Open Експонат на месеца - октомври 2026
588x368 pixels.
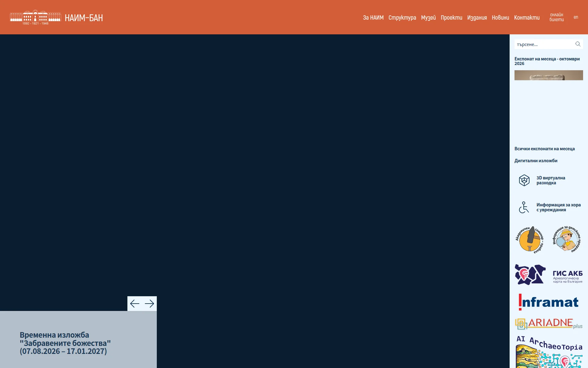coord(547,61)
